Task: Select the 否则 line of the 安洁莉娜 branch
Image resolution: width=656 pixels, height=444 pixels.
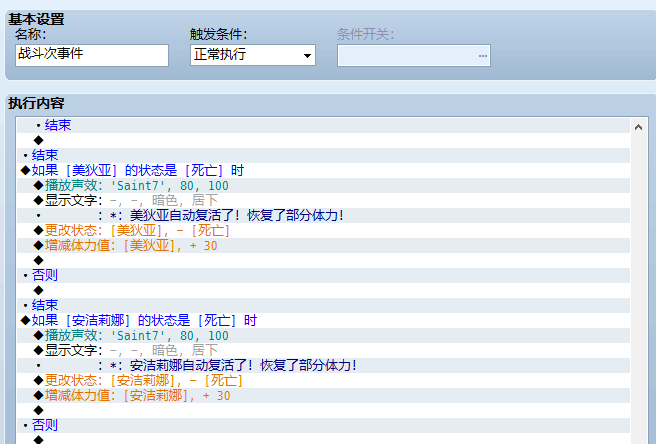Action: tap(323, 426)
